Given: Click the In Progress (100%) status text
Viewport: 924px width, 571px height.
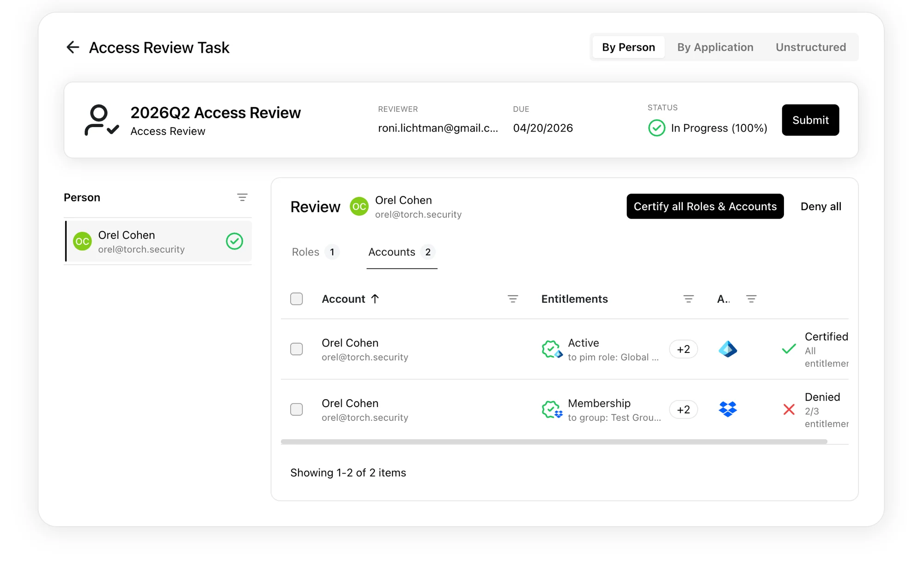Looking at the screenshot, I should [x=719, y=128].
